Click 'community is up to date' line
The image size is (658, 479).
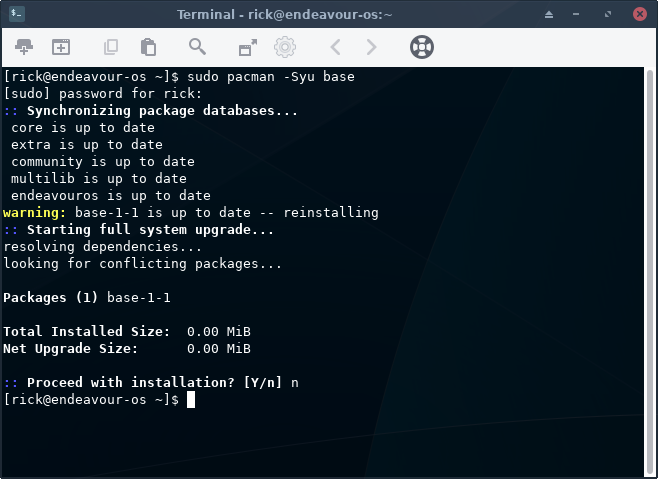(x=103, y=162)
